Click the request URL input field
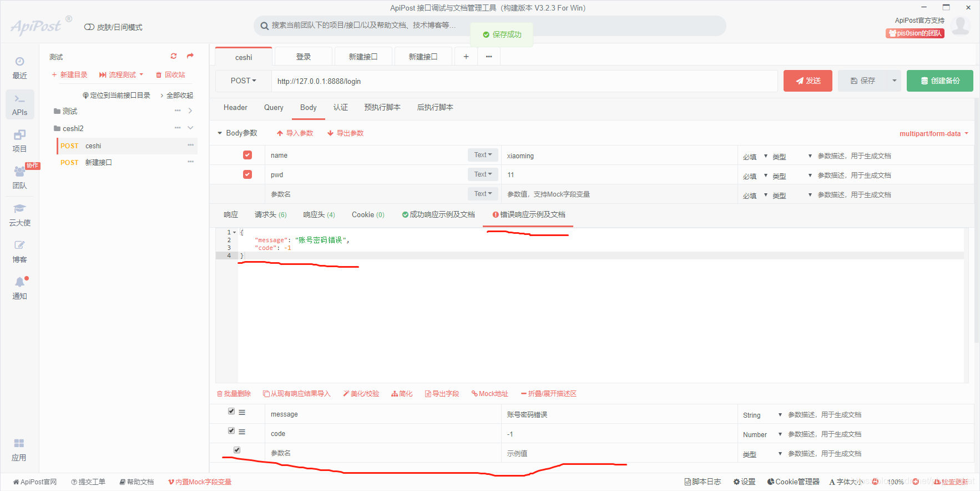980x491 pixels. tap(524, 81)
